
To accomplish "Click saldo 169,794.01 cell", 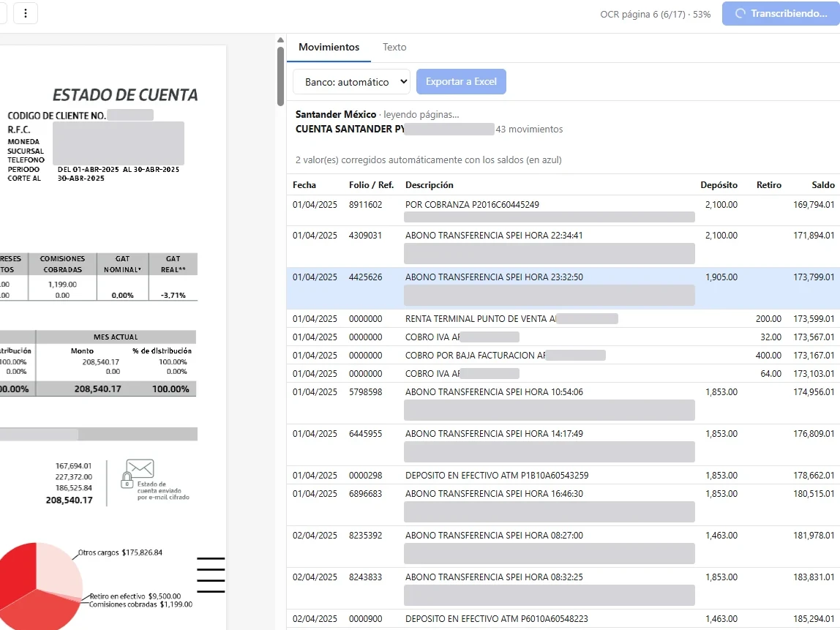I will tap(814, 205).
